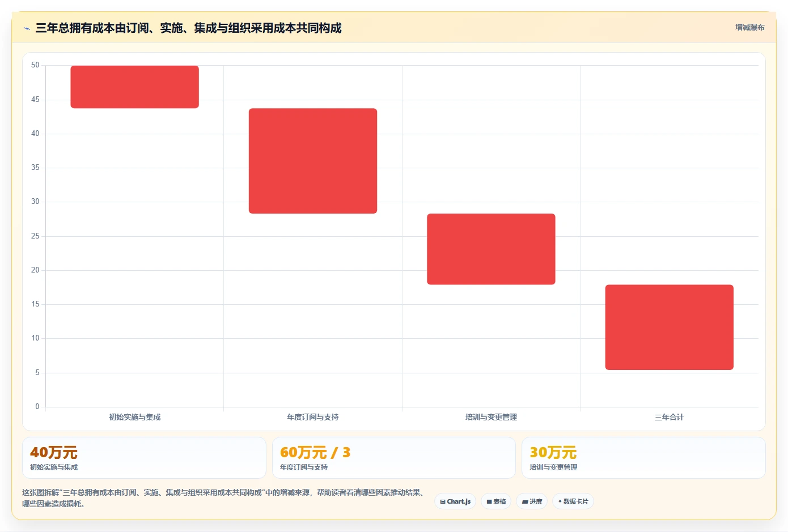
Task: Click the x-axis label 培训与变更管理
Action: coord(491,417)
